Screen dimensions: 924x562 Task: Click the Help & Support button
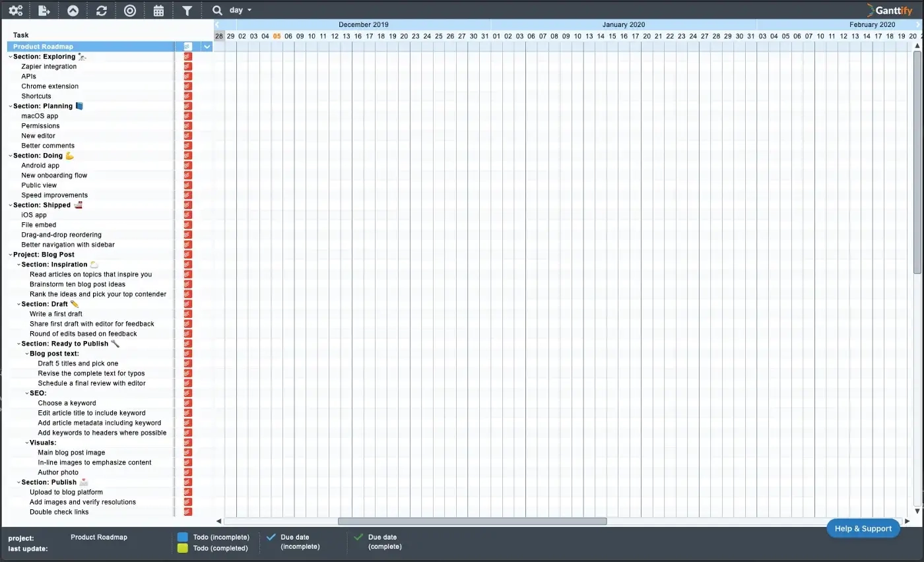pyautogui.click(x=863, y=528)
